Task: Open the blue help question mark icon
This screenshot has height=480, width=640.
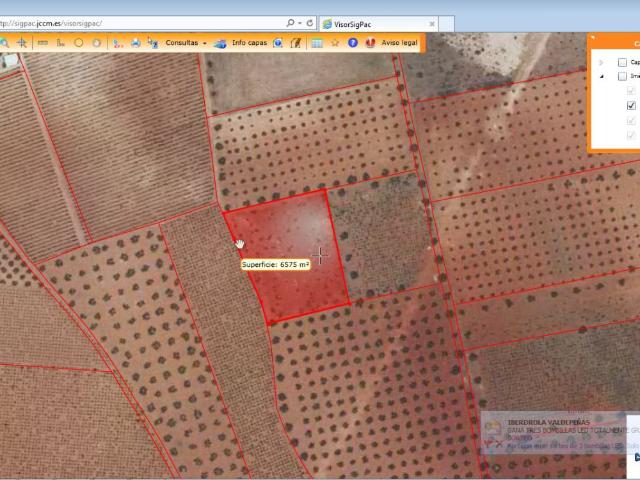Action: coord(353,43)
